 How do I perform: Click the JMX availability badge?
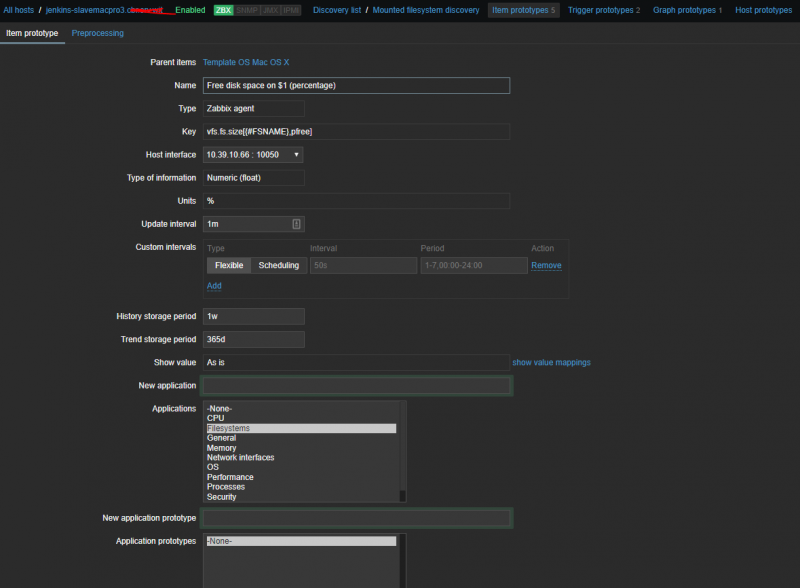point(270,10)
